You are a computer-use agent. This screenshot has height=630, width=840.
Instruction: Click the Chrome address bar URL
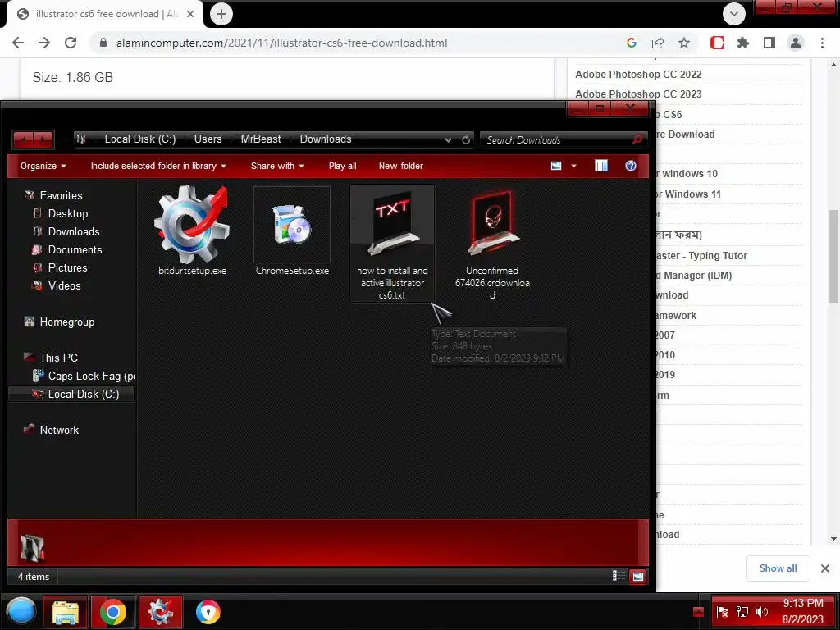tap(282, 43)
